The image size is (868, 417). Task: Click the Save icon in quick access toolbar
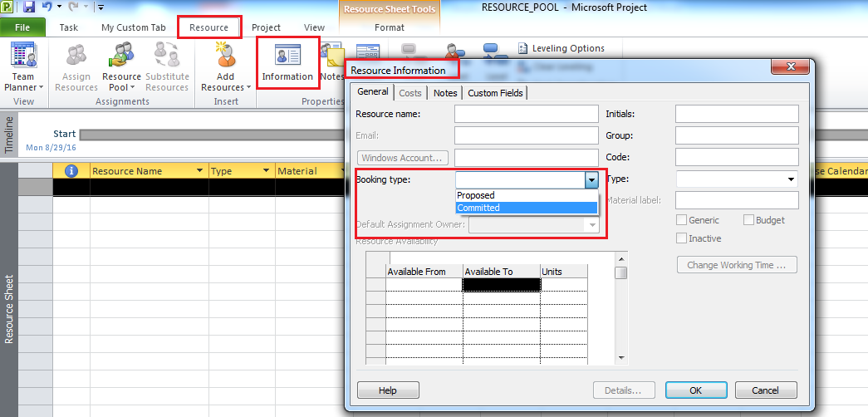(x=29, y=7)
